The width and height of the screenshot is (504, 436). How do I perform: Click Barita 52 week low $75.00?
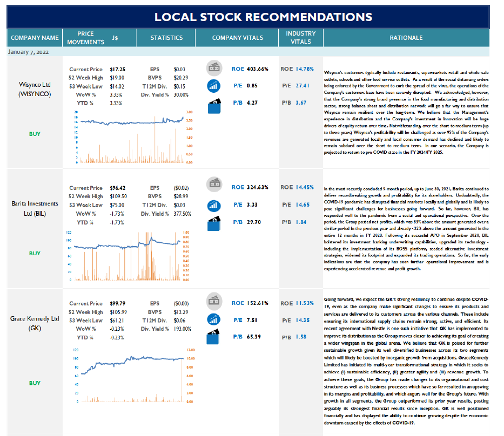coord(117,205)
